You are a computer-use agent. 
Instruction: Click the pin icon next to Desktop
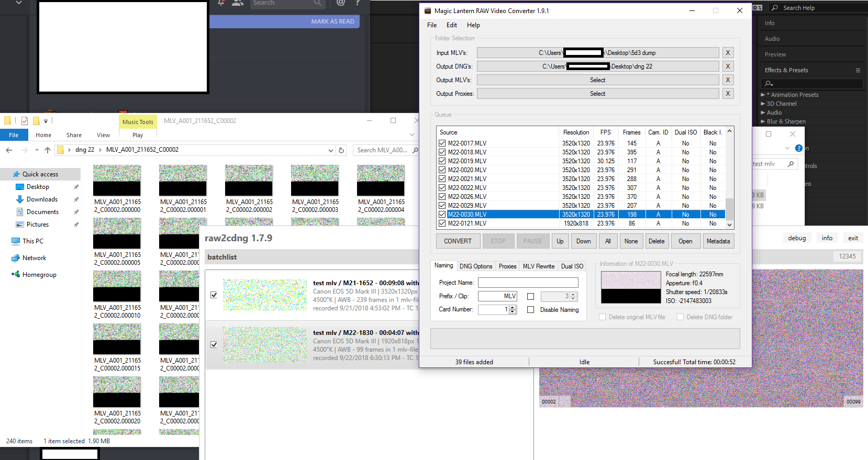[76, 187]
